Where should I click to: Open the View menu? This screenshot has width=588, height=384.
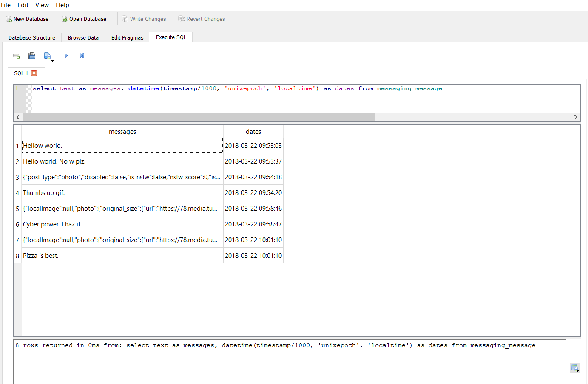pos(42,5)
